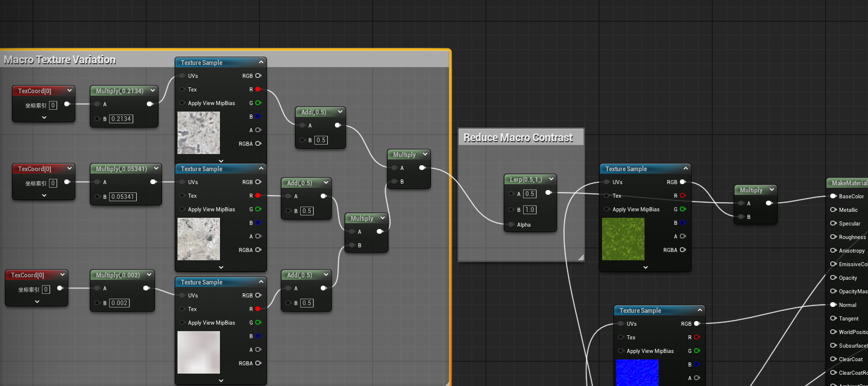Click the B value field showing 0.2134

[121, 119]
